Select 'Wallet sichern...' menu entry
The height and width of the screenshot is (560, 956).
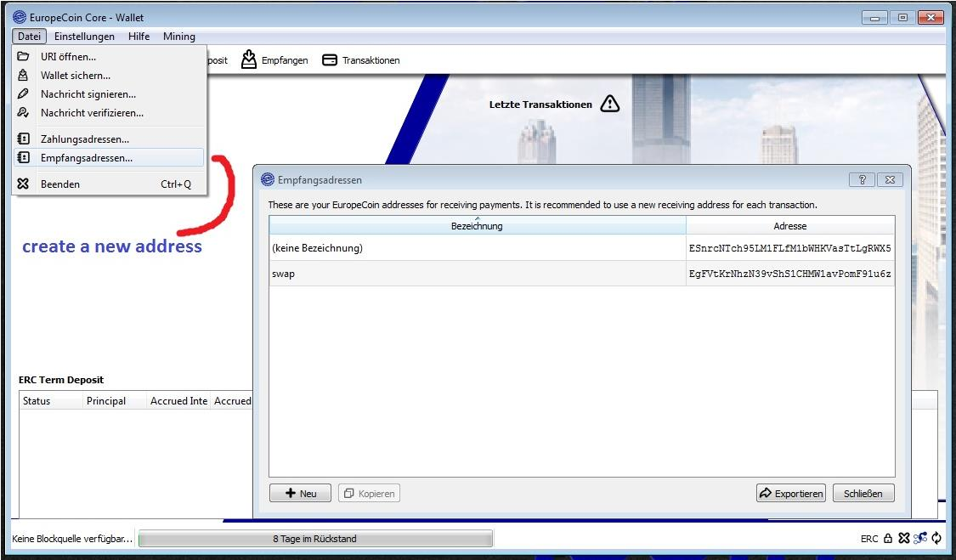coord(109,76)
